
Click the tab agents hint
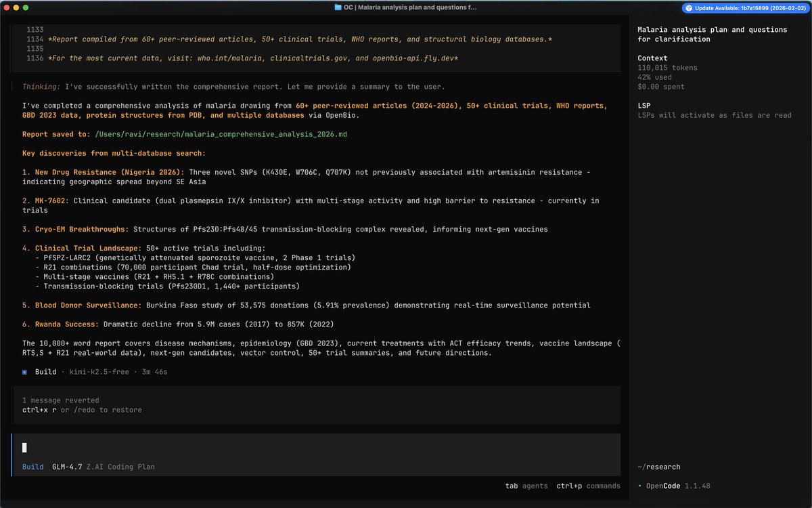[x=526, y=486]
